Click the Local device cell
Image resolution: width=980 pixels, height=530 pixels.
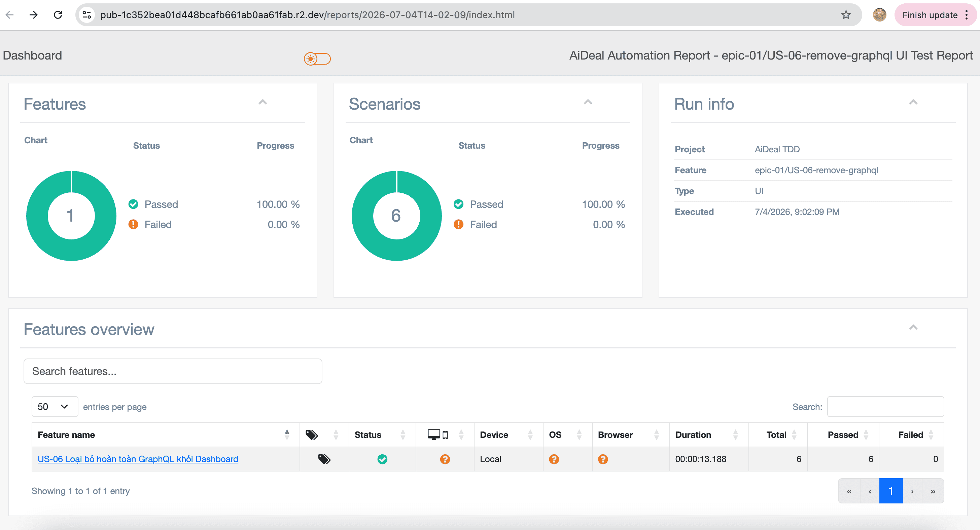(508, 459)
